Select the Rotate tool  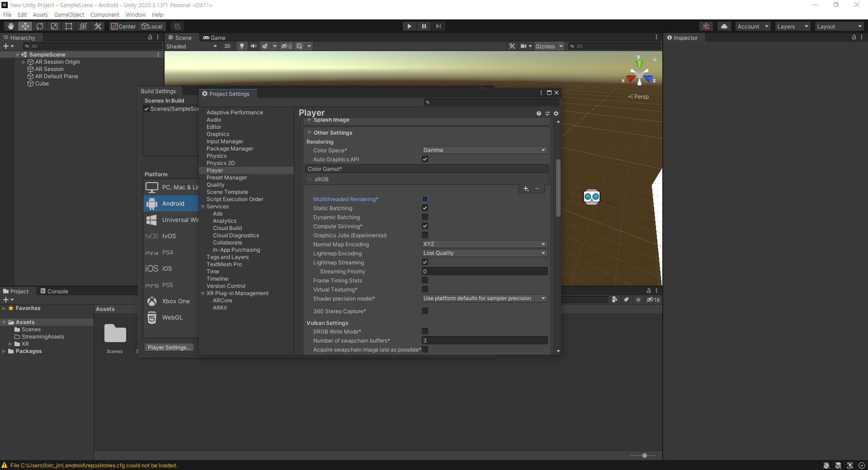(40, 26)
